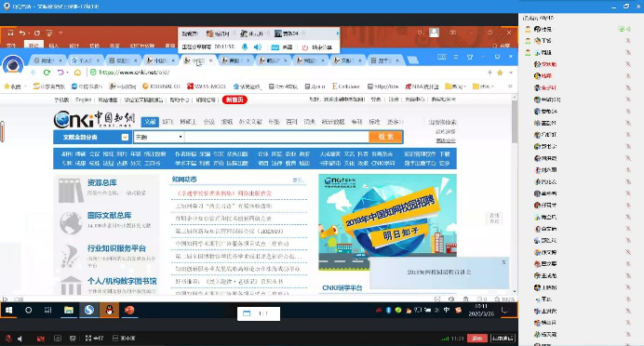The width and height of the screenshot is (644, 346).
Task: Click the CNKI search input box
Action: point(276,137)
